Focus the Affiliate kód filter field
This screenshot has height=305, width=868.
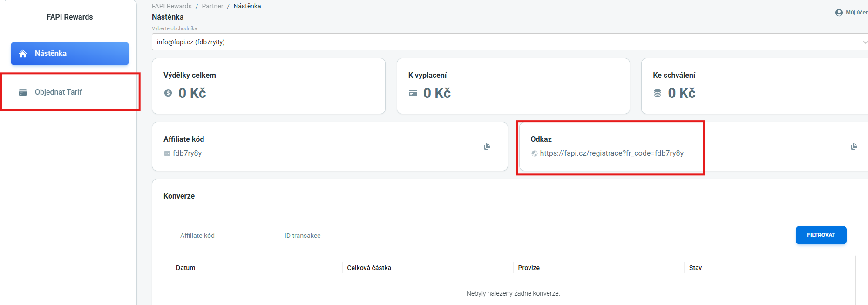tap(227, 236)
